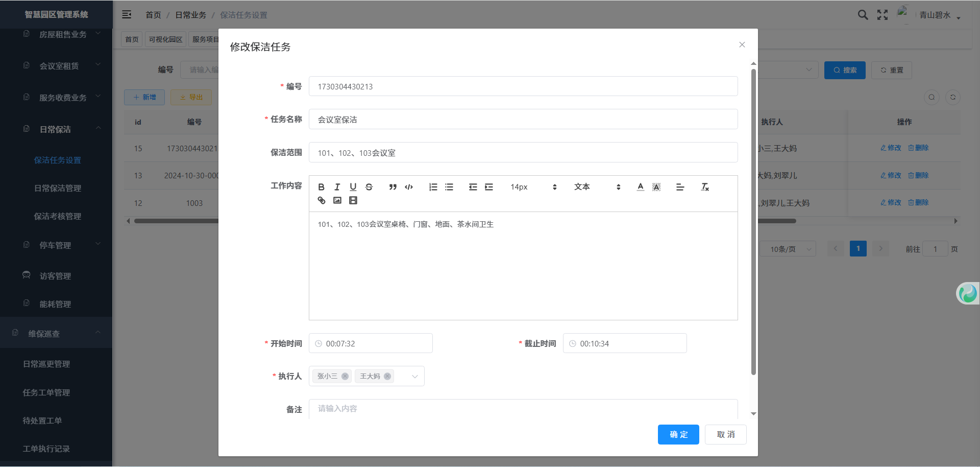Apply underline formatting in editor
980x467 pixels.
pos(353,187)
